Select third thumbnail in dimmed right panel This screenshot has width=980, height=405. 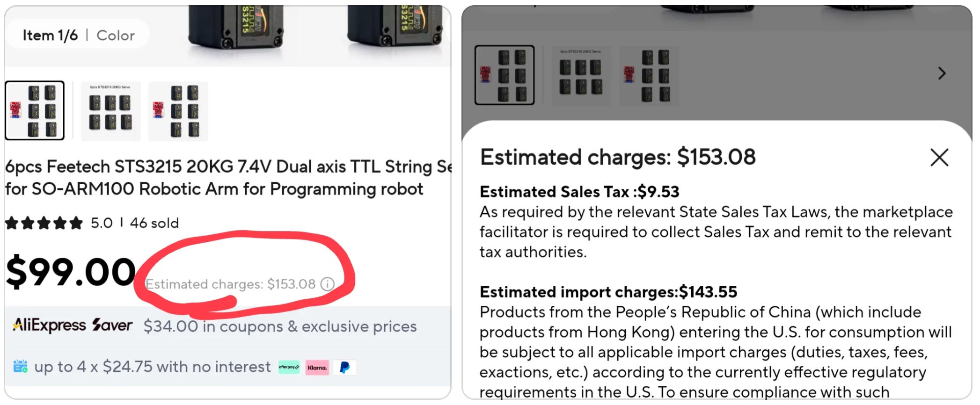[x=649, y=76]
